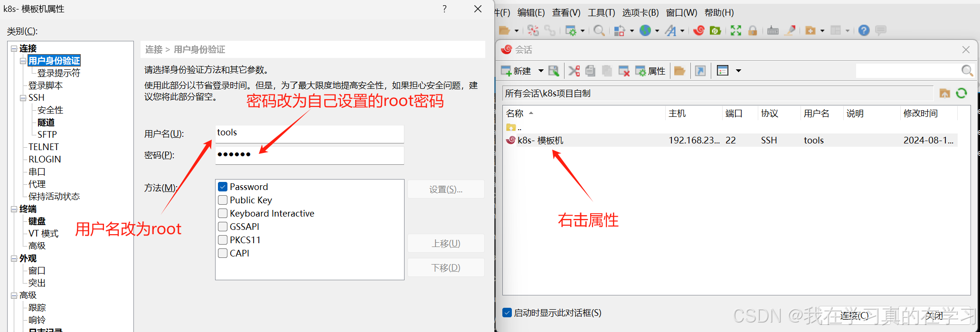Click the 属性 properties button
The image size is (980, 332).
click(650, 71)
